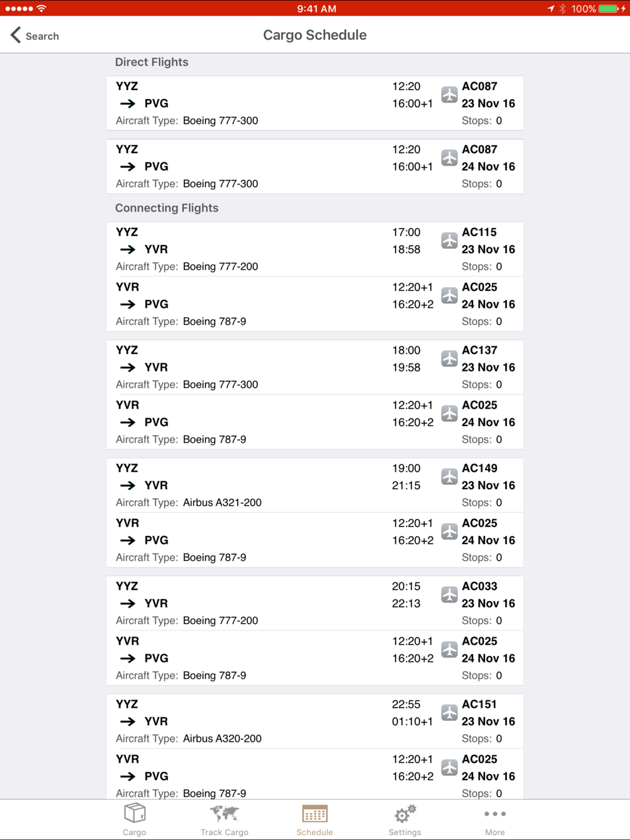This screenshot has width=630, height=840.
Task: Tap the Direct Flights section header
Action: [152, 62]
